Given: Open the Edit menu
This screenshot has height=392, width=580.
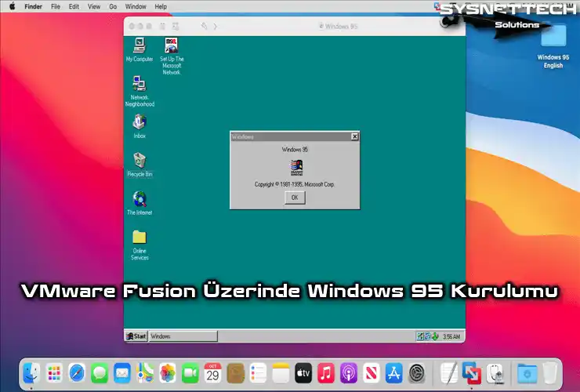Looking at the screenshot, I should [74, 6].
